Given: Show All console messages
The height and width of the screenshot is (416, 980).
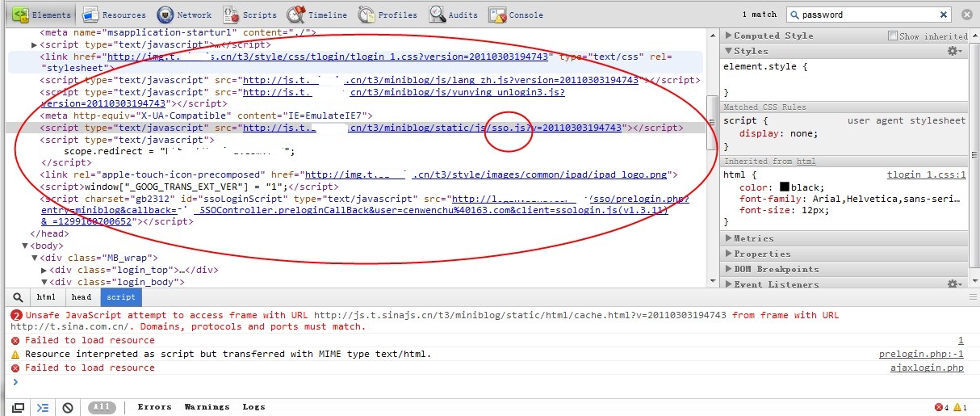Looking at the screenshot, I should 101,407.
